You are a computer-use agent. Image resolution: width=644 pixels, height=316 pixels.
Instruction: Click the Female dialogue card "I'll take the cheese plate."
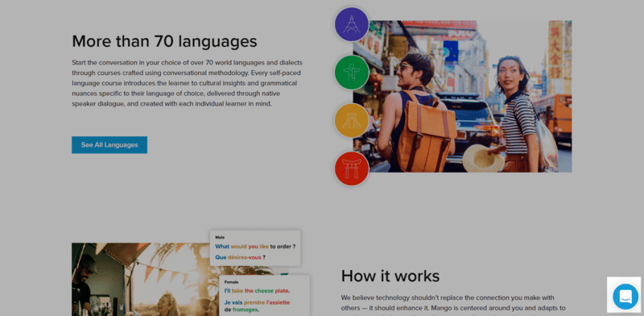tap(264, 295)
